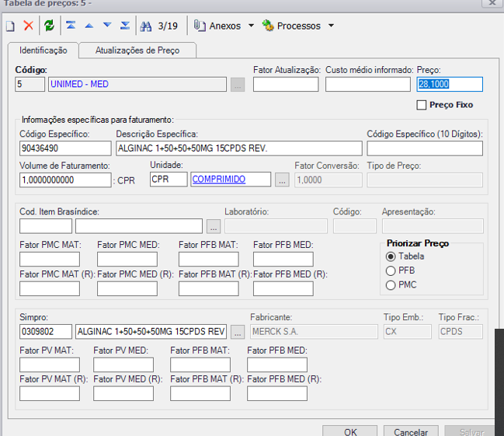Jump to last record arrow
504x436 pixels.
pos(125,25)
